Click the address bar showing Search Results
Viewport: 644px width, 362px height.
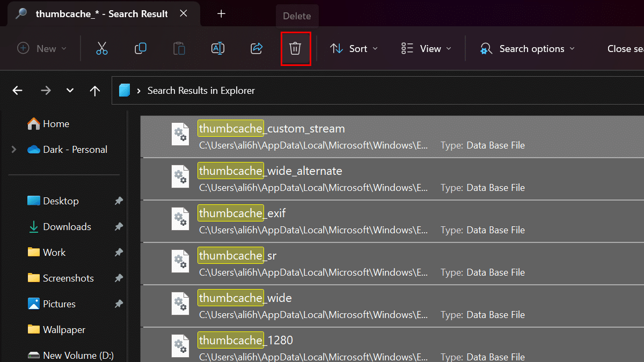pos(376,91)
